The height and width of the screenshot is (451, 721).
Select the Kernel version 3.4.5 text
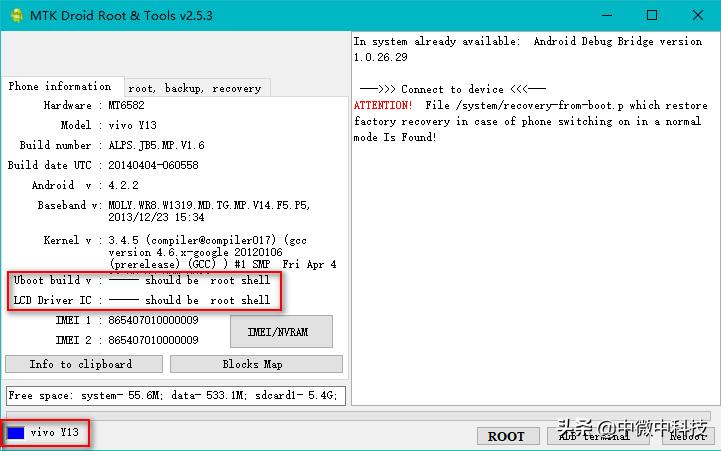pos(222,252)
